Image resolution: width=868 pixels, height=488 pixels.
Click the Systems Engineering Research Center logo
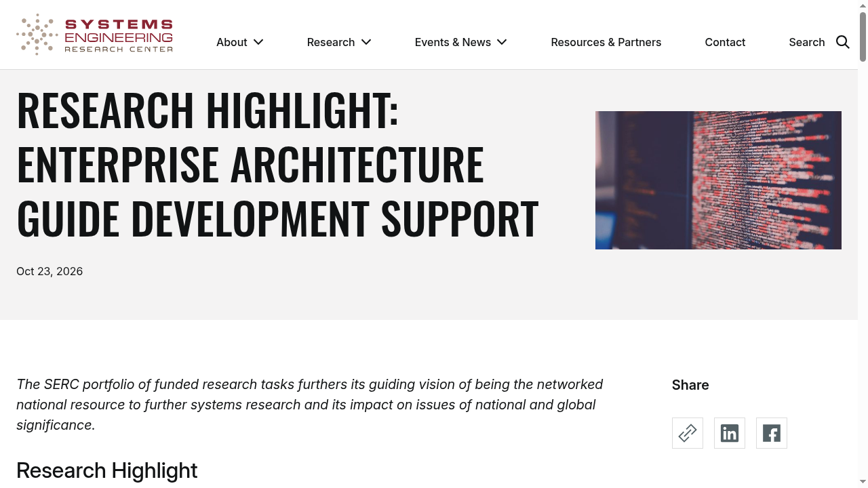[95, 34]
